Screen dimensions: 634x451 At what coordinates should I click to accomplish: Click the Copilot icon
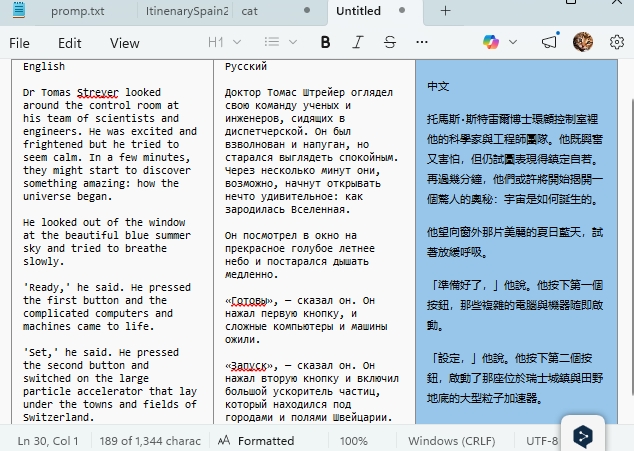[x=491, y=42]
